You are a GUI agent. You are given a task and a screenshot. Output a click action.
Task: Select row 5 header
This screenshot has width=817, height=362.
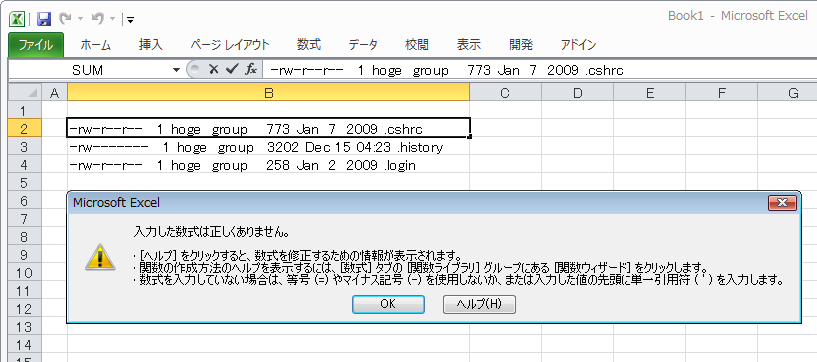pos(25,182)
